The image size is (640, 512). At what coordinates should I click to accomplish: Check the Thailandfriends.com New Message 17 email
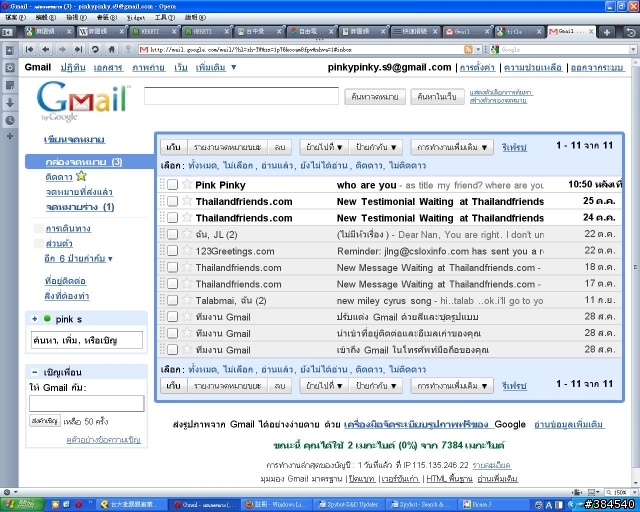(x=172, y=284)
